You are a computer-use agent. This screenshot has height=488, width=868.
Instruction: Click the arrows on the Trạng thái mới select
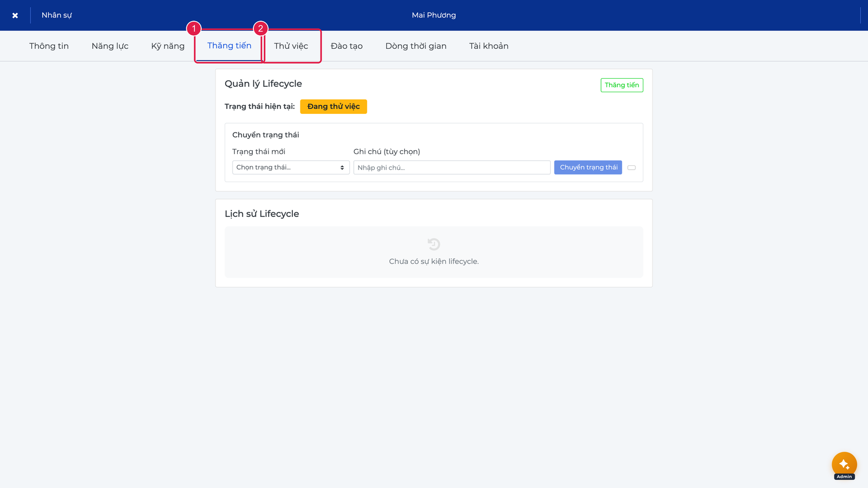tap(342, 168)
